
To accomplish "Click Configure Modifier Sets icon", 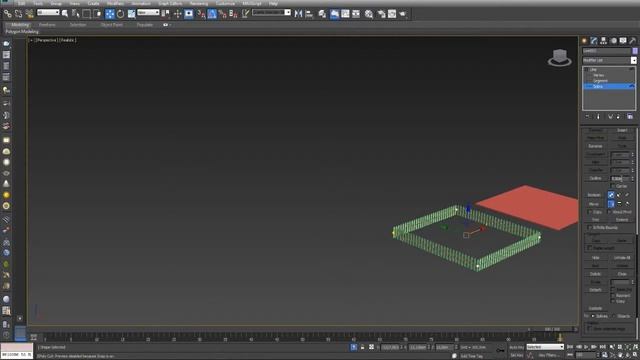I will click(630, 117).
